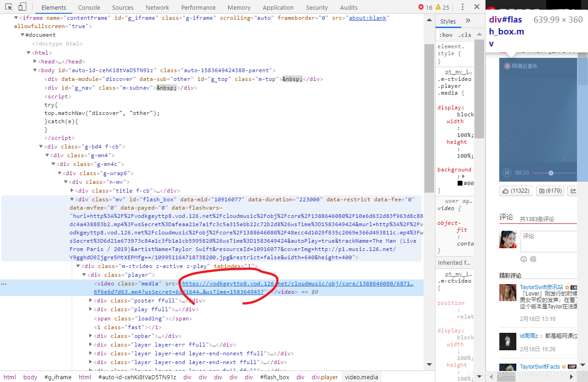Select the Application tab
The image size is (588, 382).
(278, 7)
